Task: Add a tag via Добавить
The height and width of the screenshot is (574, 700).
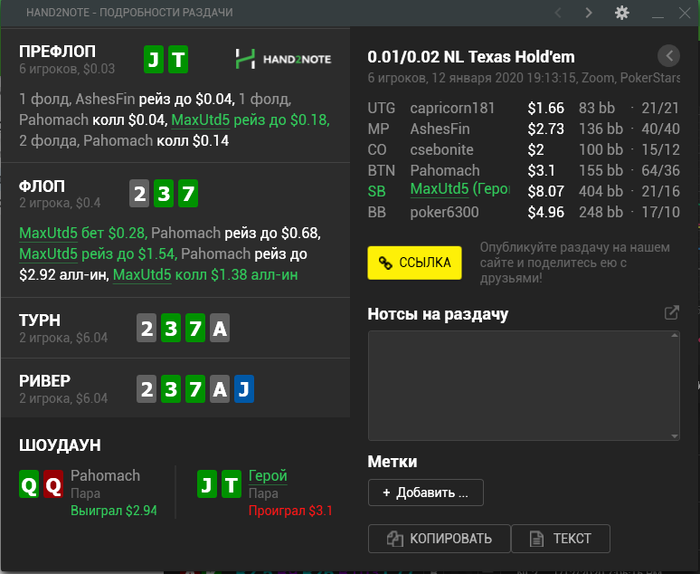Action: tap(425, 492)
